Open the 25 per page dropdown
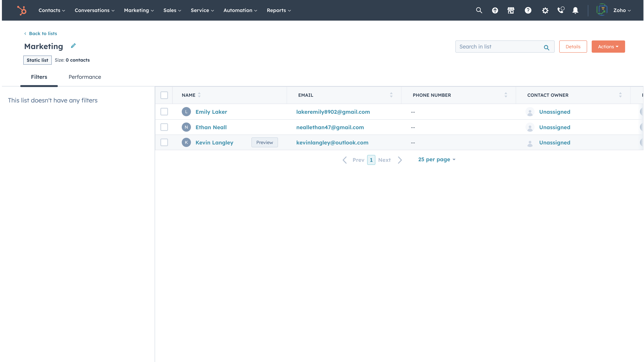644x362 pixels. point(436,159)
